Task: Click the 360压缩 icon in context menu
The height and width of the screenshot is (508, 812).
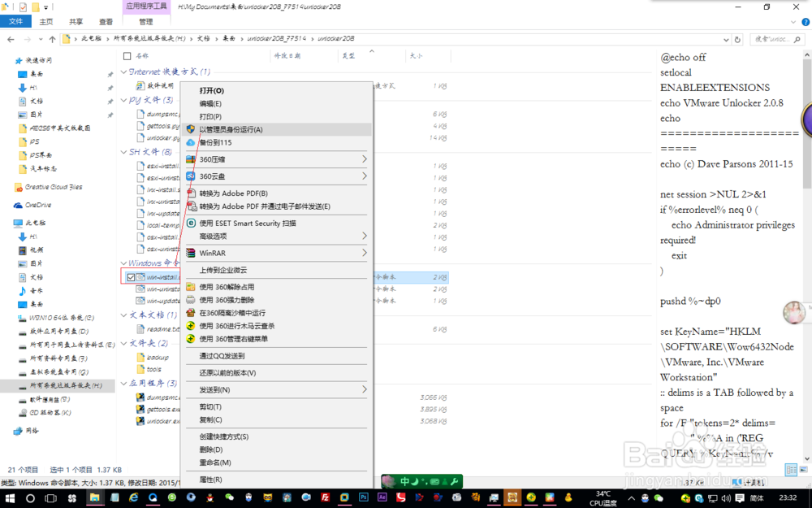Action: tap(191, 159)
